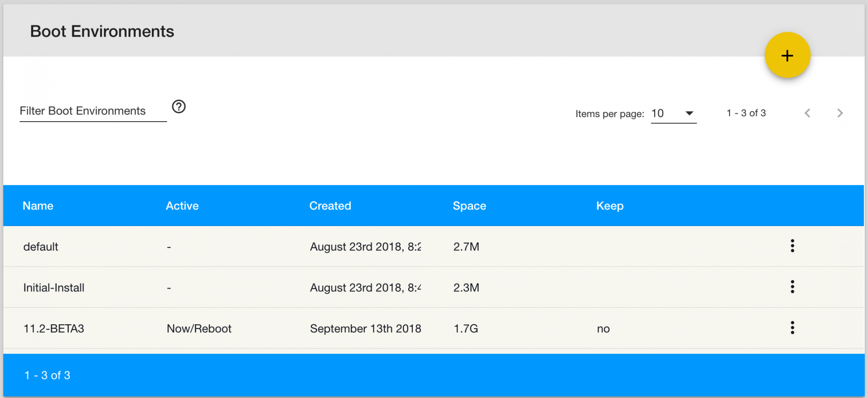Click the Filter Boot Environments input field
The image size is (868, 398).
93,111
